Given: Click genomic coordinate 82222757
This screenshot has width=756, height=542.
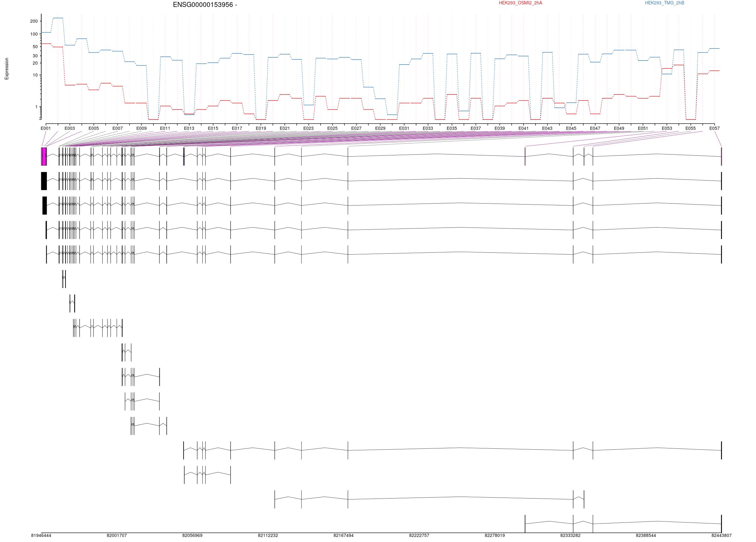Looking at the screenshot, I should [419, 536].
